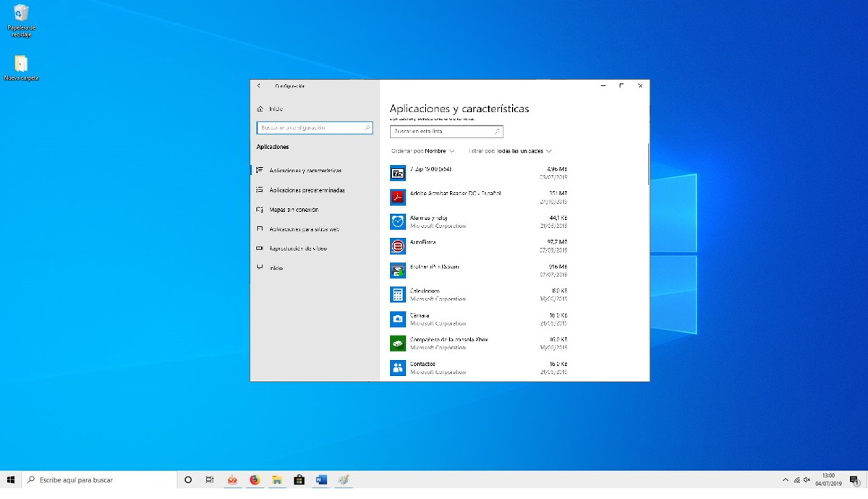Open Aplicaciones predeterminadas section
868x499 pixels.
[307, 190]
